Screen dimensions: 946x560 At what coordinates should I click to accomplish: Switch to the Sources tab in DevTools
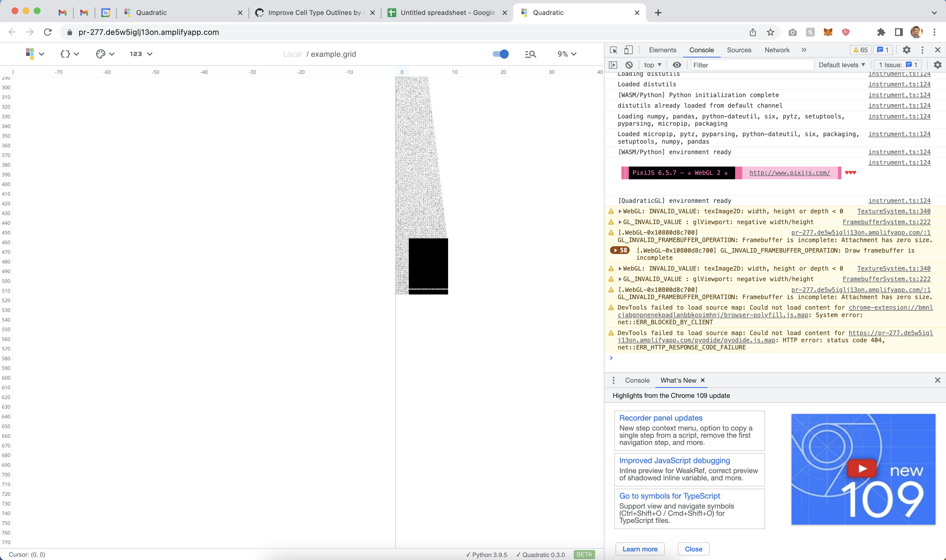click(x=739, y=50)
